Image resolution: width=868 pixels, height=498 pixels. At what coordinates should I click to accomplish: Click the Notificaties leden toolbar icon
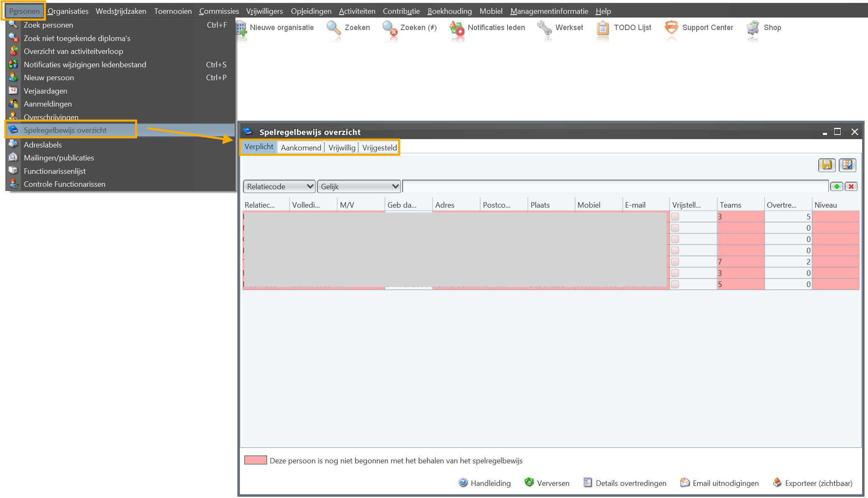[457, 29]
